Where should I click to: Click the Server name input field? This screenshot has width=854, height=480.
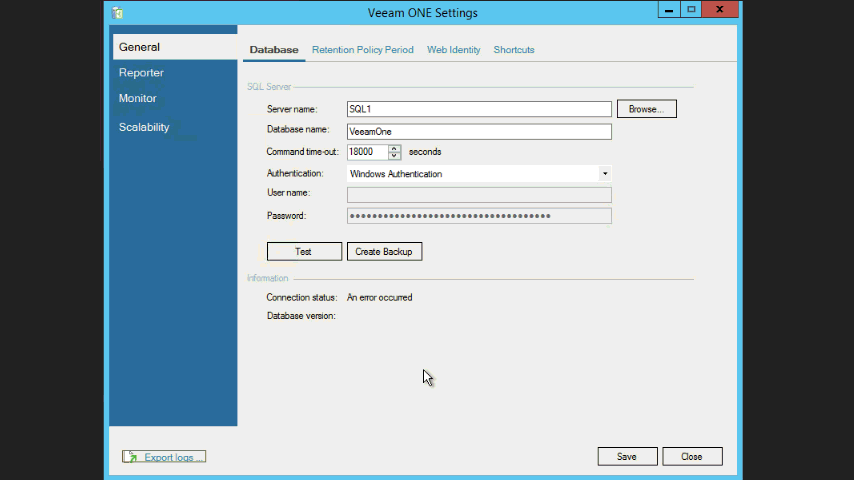[x=479, y=109]
